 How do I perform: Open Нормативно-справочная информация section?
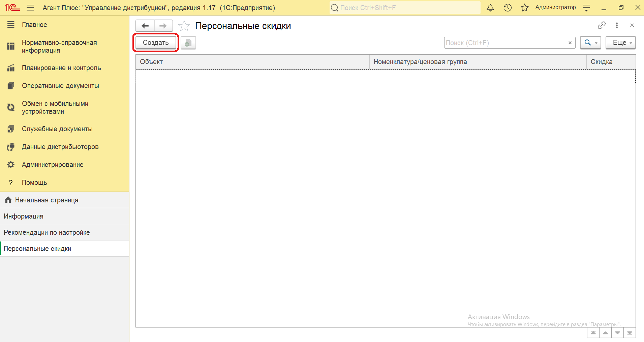coord(59,47)
